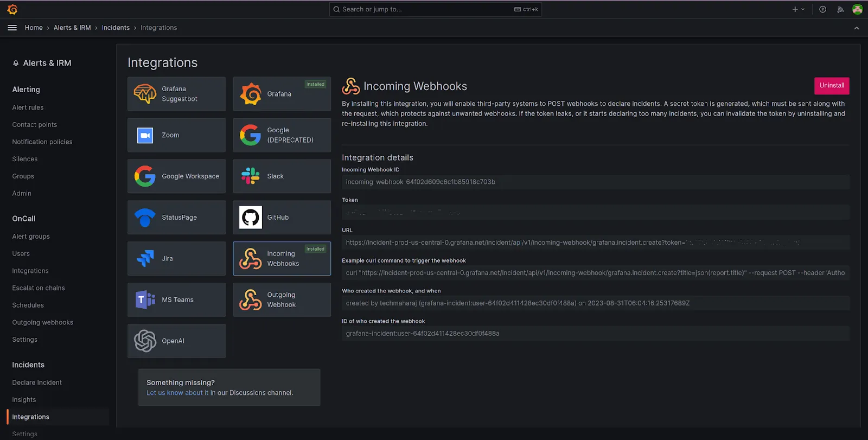Open the help question mark icon

[822, 9]
